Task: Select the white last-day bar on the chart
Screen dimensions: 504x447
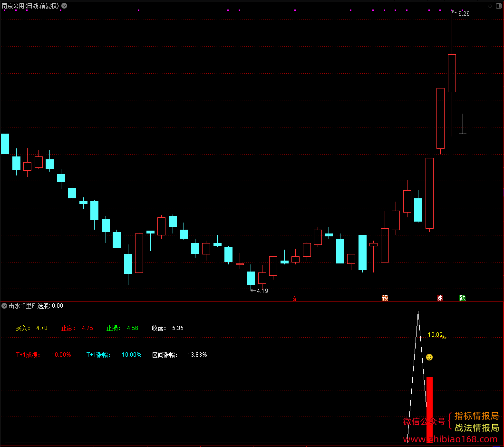Action: (x=463, y=124)
